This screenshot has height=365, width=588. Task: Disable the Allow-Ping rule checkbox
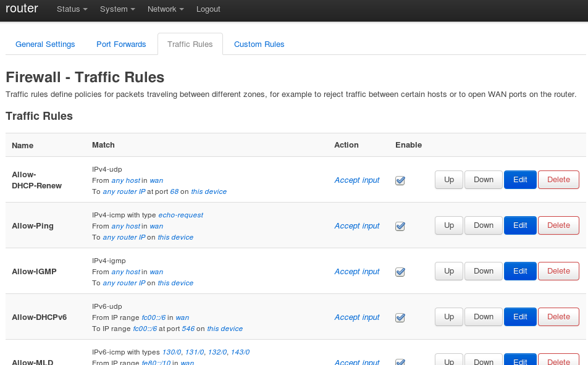pyautogui.click(x=400, y=226)
